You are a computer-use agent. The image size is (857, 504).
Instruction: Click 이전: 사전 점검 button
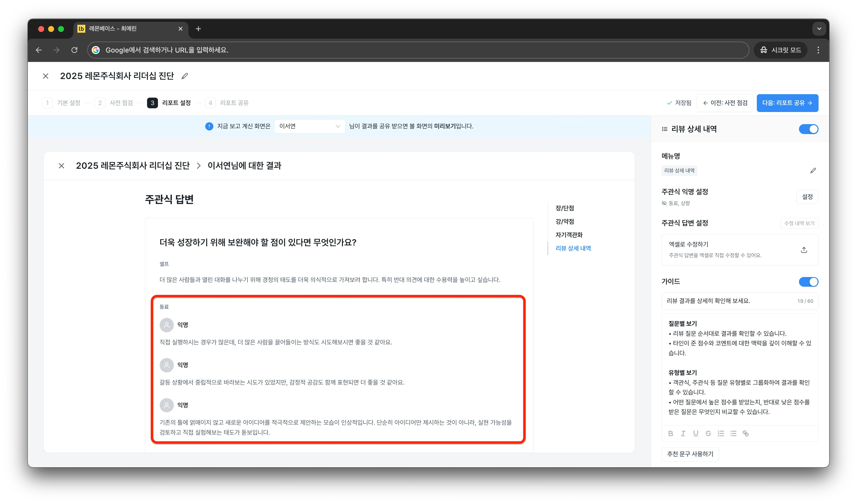pyautogui.click(x=725, y=103)
